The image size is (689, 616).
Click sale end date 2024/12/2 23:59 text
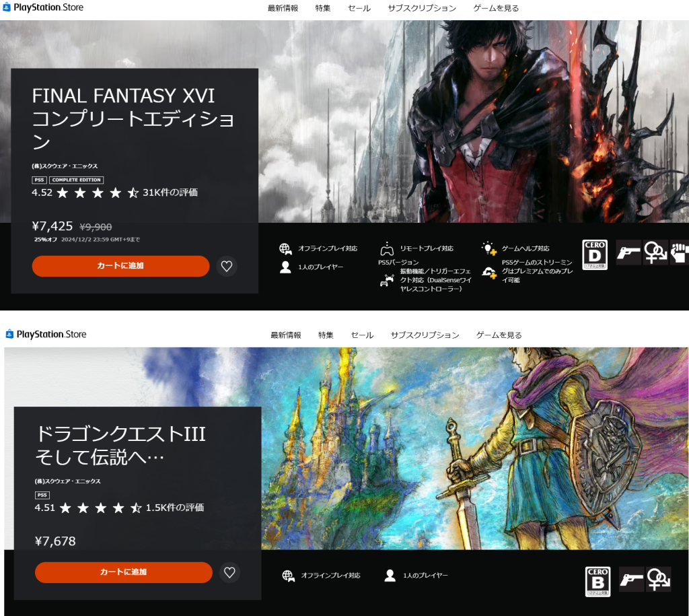click(101, 240)
